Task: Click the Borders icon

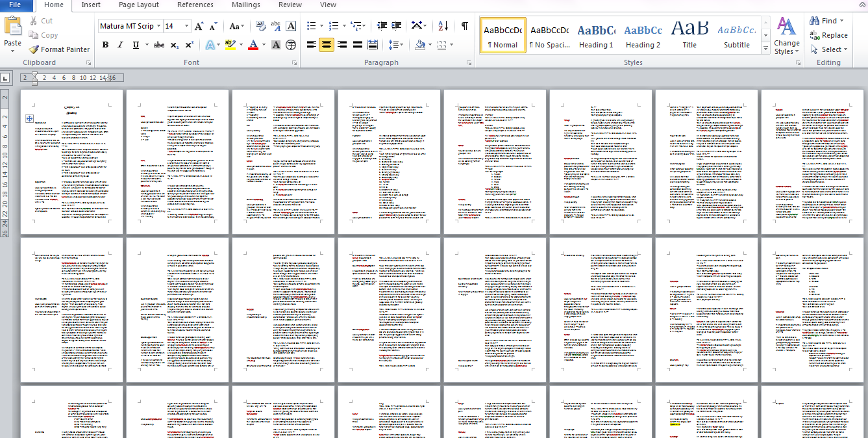Action: pos(441,45)
